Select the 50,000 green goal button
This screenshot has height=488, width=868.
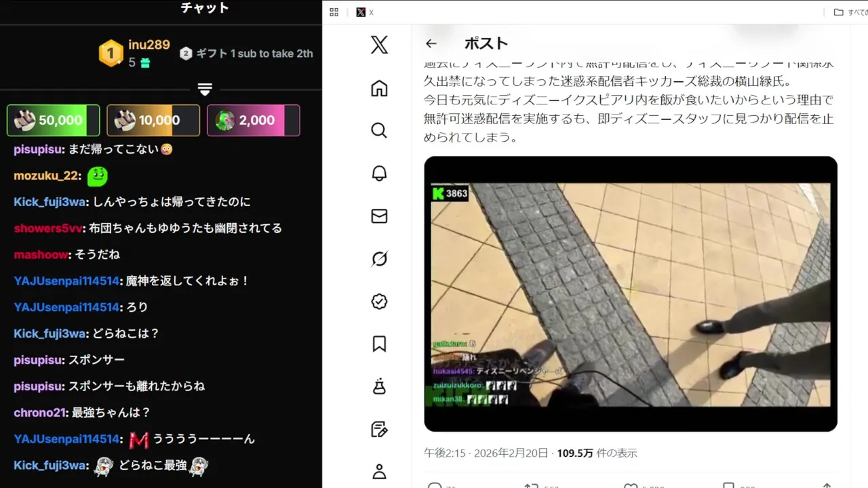coord(53,121)
